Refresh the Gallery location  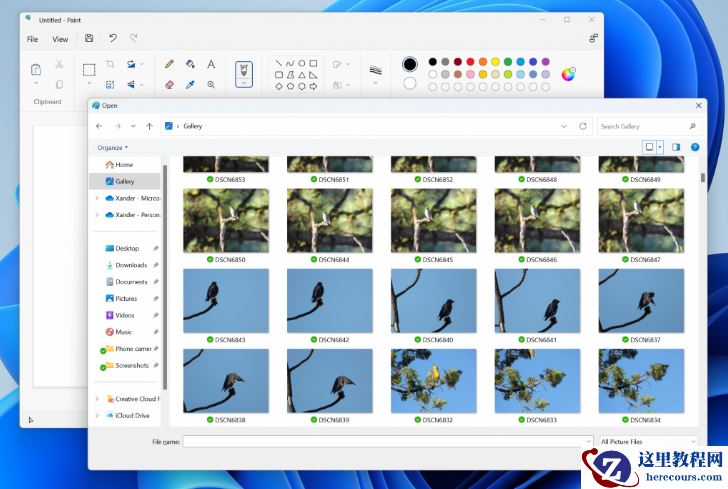tap(583, 126)
